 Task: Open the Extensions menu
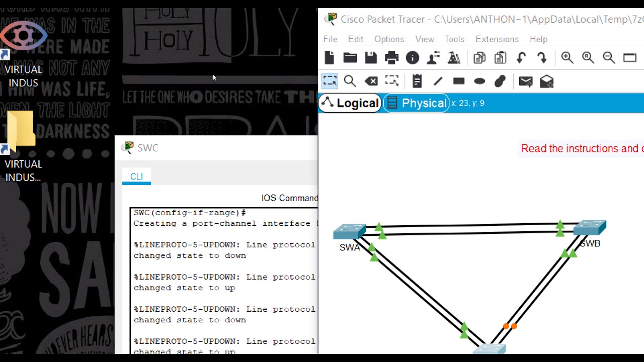497,39
